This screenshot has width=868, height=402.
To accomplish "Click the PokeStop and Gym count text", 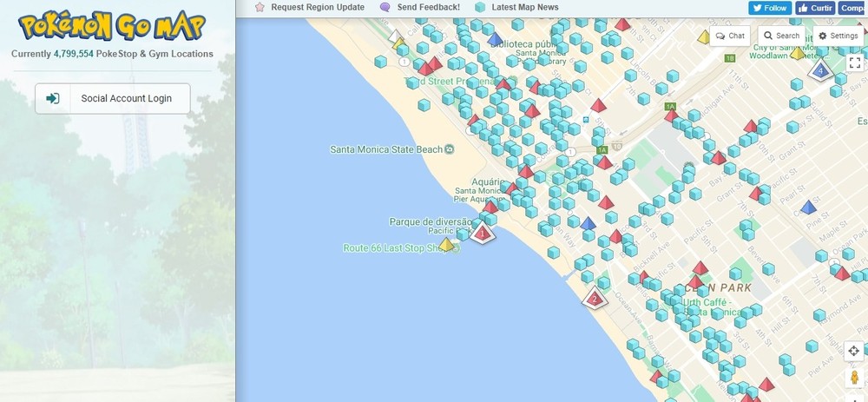I will pyautogui.click(x=112, y=54).
